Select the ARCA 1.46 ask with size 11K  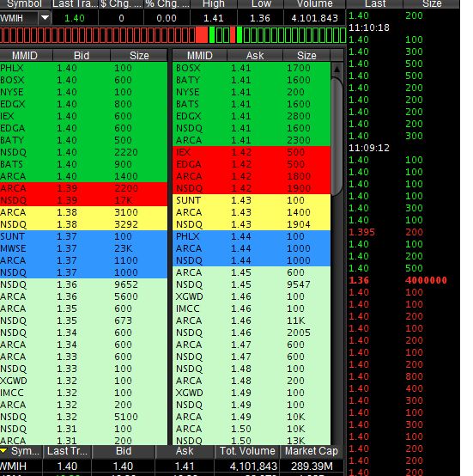[x=252, y=320]
